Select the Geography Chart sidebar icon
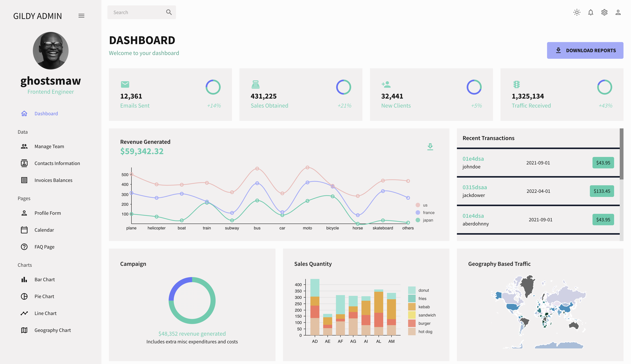 (x=24, y=330)
